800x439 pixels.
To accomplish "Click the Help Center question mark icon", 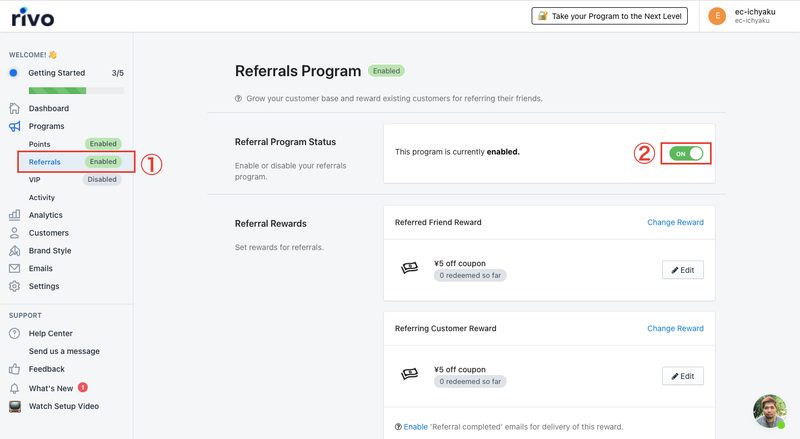I will point(14,333).
